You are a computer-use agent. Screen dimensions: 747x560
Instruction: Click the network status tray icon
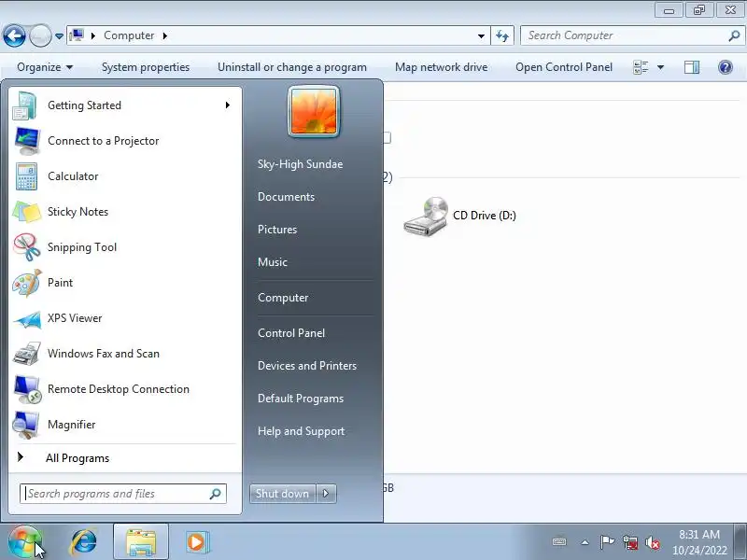pyautogui.click(x=630, y=542)
